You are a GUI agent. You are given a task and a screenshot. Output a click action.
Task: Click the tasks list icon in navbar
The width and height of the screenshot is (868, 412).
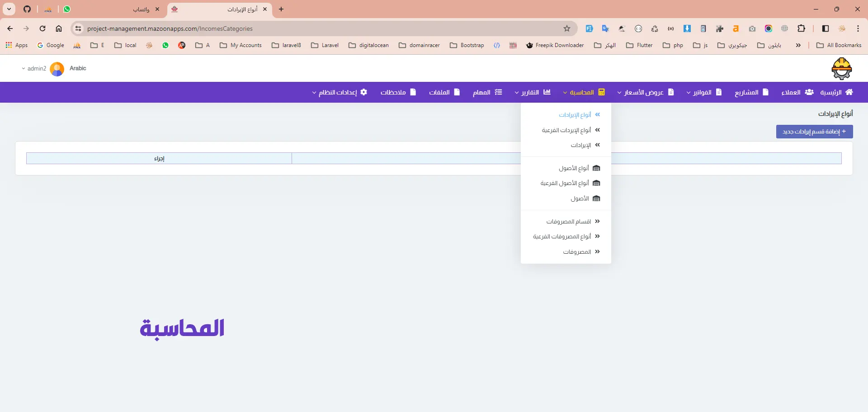(x=498, y=92)
